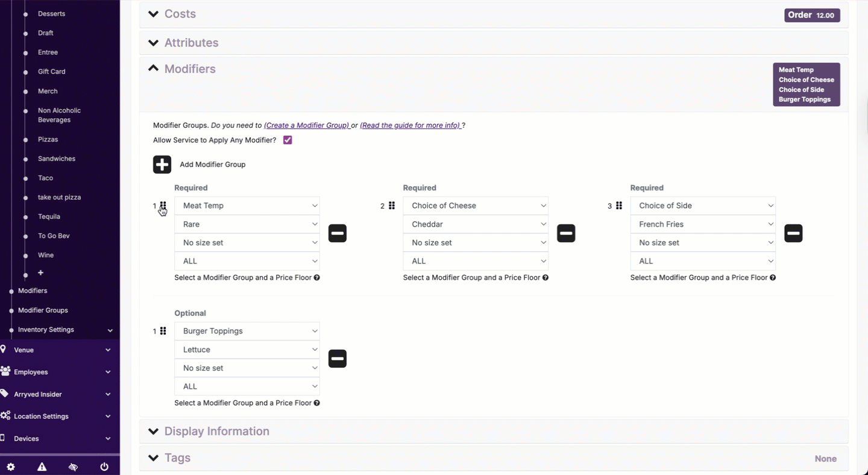Click the warning triangle alert icon

42,467
